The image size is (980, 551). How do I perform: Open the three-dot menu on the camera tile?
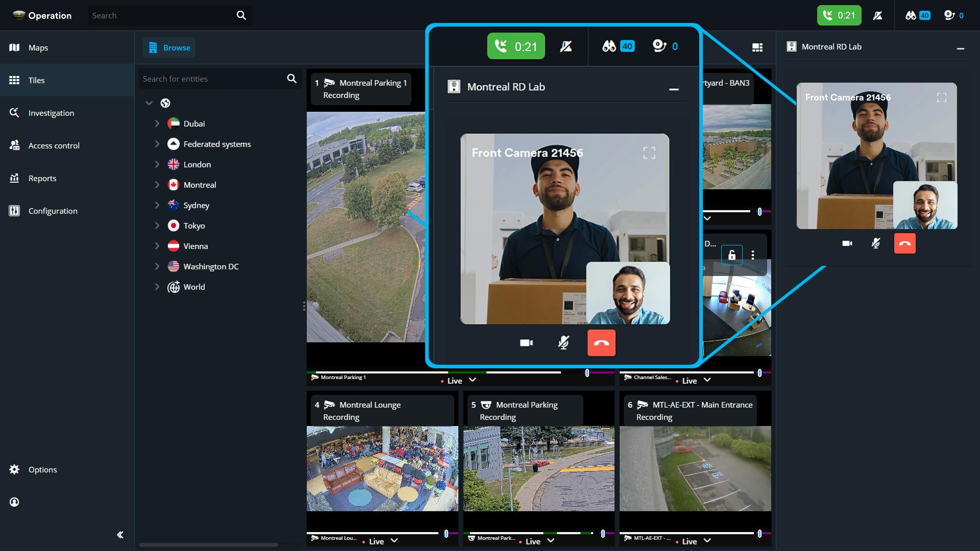coord(753,254)
